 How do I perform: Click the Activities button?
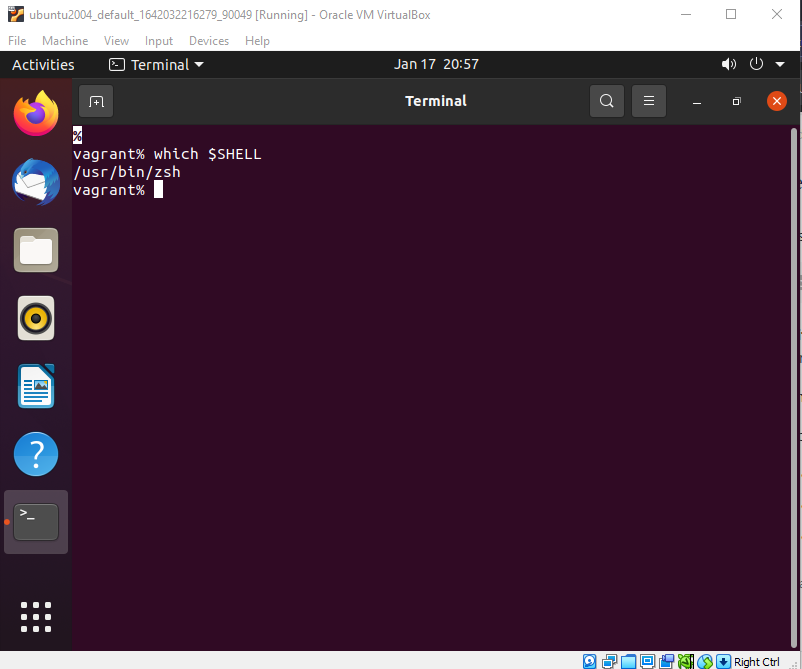pos(43,64)
